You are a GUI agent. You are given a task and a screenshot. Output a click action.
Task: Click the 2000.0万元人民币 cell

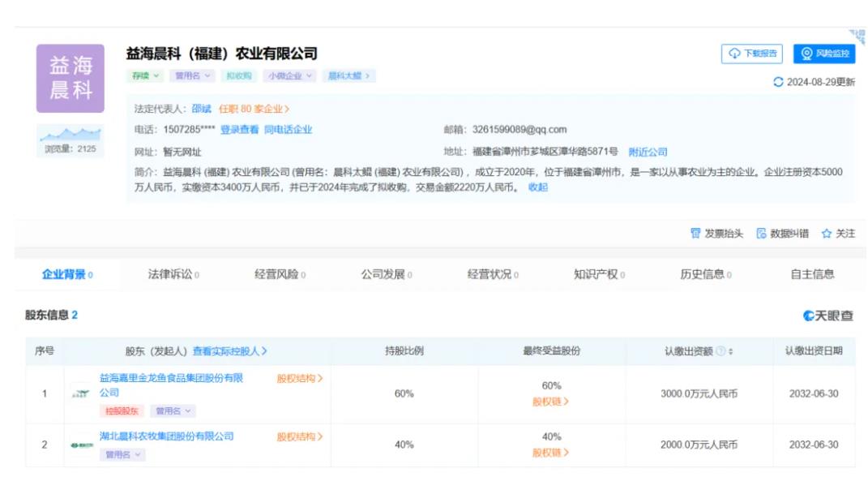(699, 445)
